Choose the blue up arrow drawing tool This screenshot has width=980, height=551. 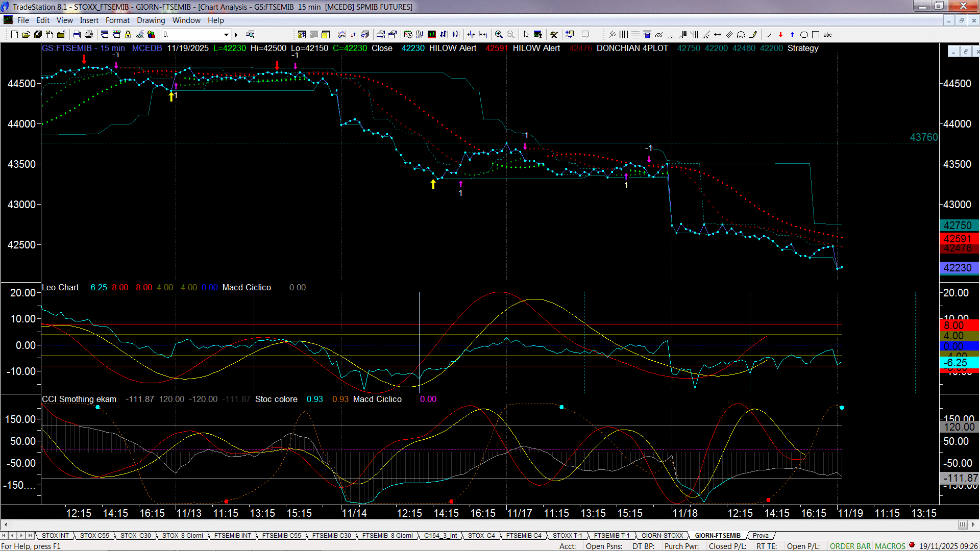click(x=792, y=35)
